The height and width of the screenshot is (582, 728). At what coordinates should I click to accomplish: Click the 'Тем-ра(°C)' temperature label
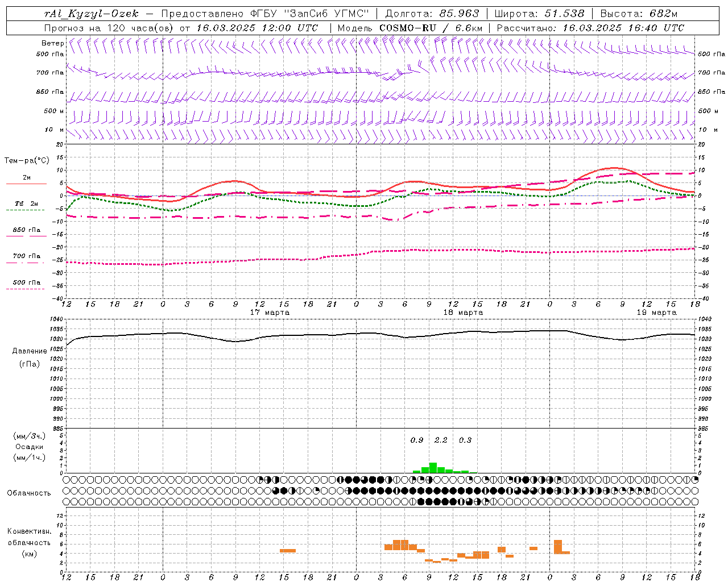pos(27,161)
